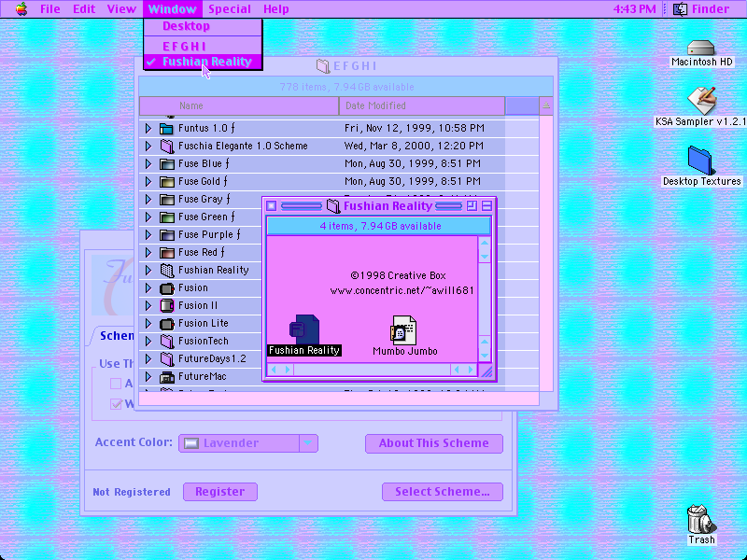
Task: Select the 'FutureDays1.2' name in the list
Action: click(x=212, y=359)
